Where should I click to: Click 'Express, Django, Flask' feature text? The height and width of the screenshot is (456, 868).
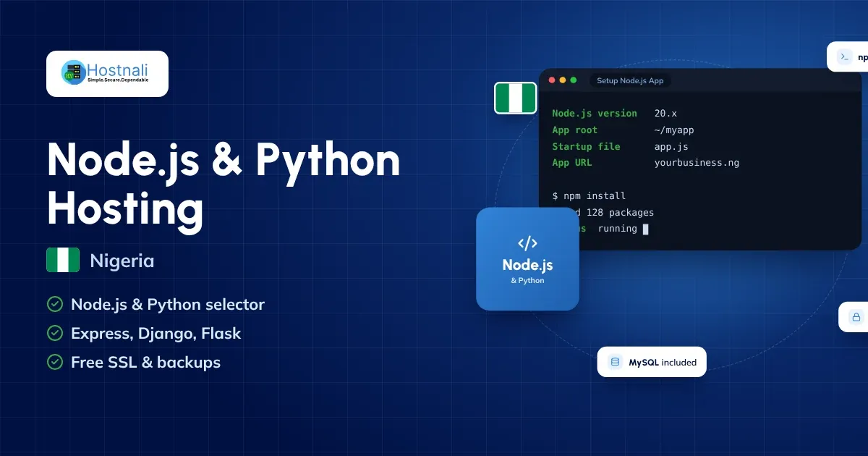pyautogui.click(x=156, y=334)
